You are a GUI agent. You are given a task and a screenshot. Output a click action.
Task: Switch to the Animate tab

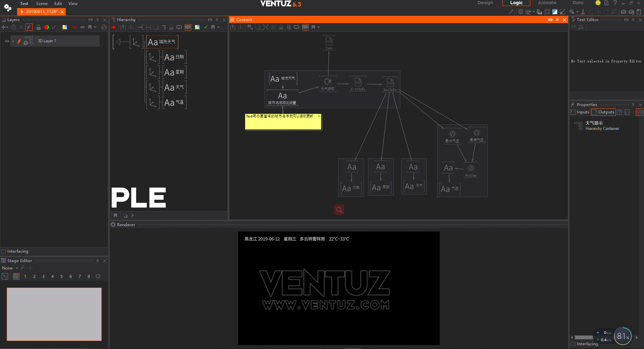(x=547, y=3)
